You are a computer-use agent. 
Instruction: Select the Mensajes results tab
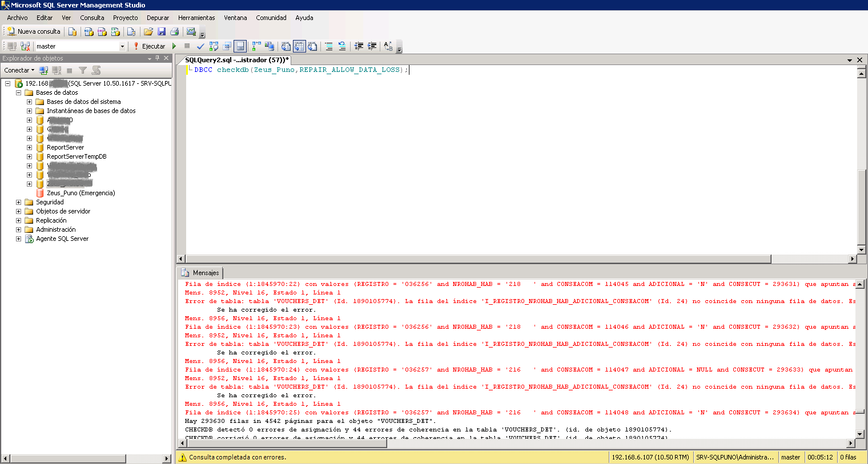pyautogui.click(x=200, y=273)
